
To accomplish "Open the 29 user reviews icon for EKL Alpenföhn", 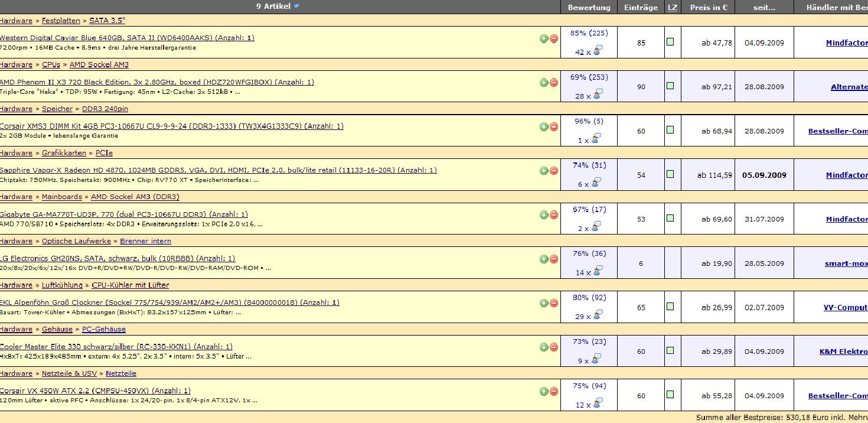I will 598,315.
